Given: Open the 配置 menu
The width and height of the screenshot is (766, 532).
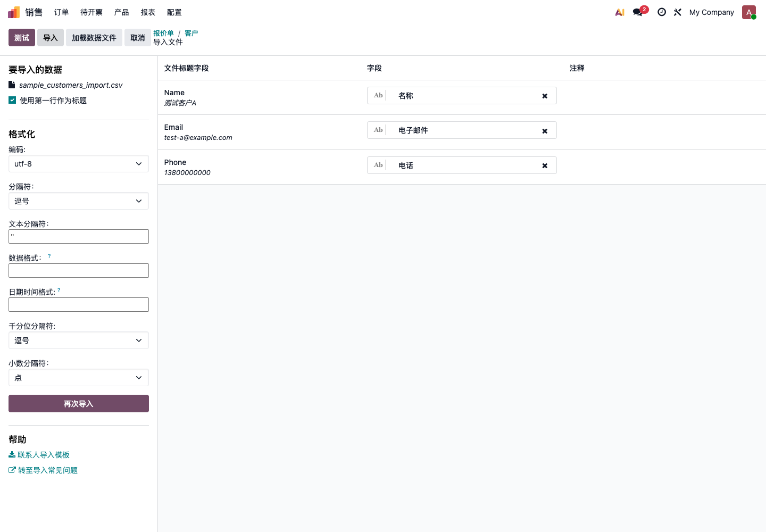Looking at the screenshot, I should tap(174, 12).
